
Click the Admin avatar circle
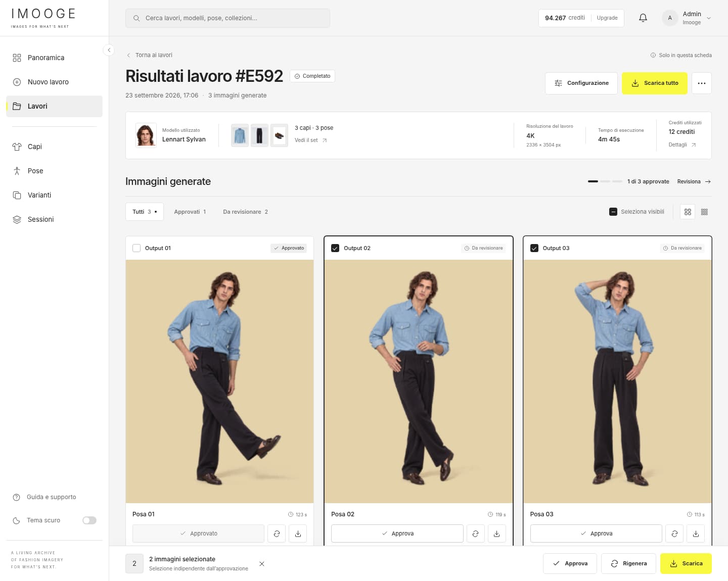(x=670, y=18)
